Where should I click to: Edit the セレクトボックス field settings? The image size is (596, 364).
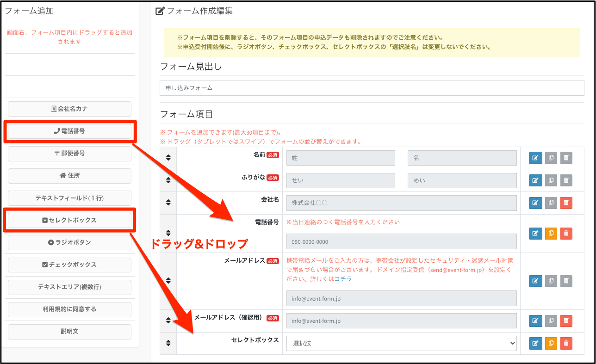click(x=535, y=343)
